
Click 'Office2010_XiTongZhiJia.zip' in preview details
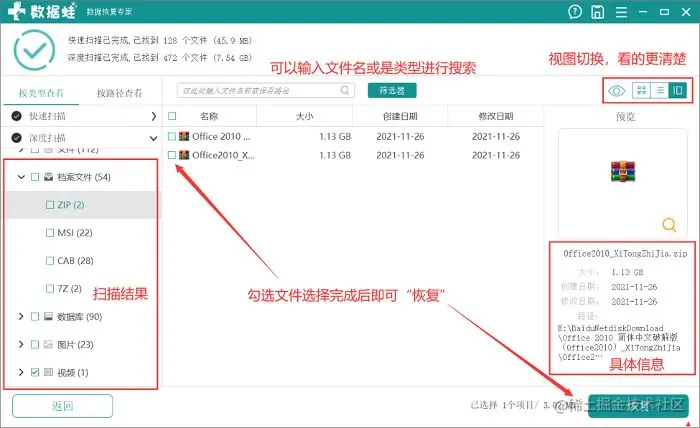[625, 253]
